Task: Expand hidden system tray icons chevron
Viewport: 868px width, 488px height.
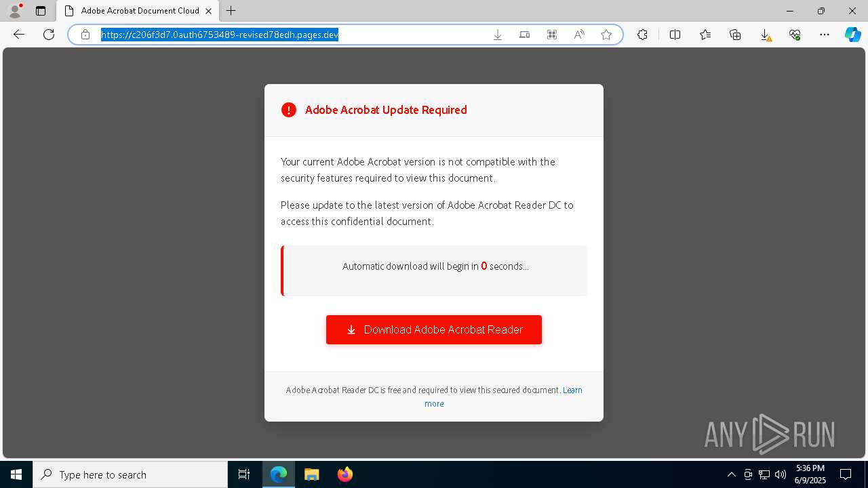Action: (x=731, y=474)
